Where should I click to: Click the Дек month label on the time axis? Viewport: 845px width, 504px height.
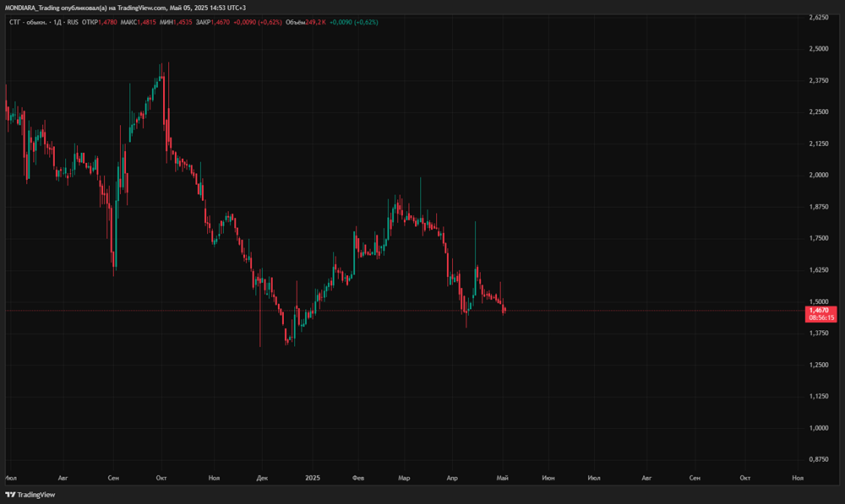click(262, 478)
